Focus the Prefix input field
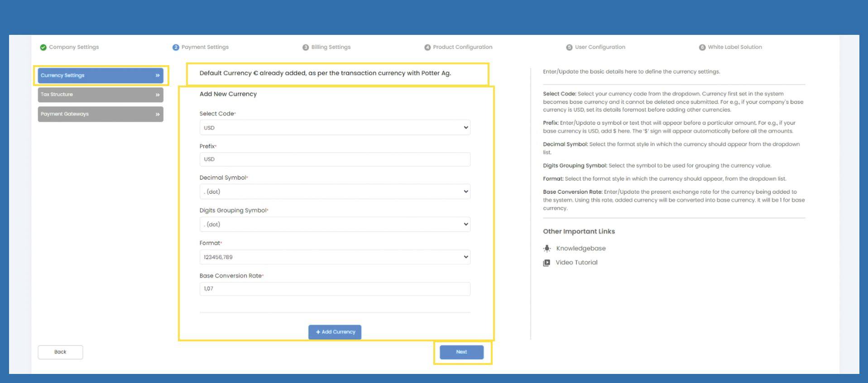Viewport: 868px width, 383px height. point(335,159)
